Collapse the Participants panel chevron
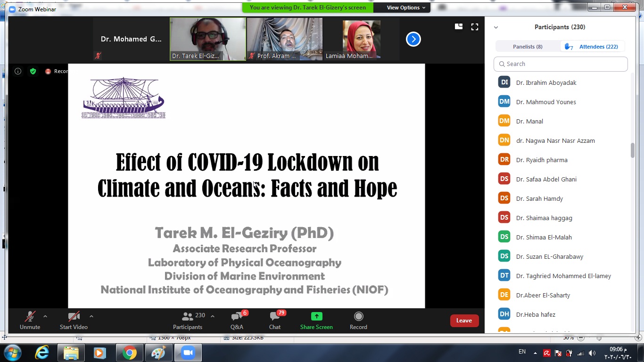This screenshot has height=362, width=644. [x=496, y=27]
